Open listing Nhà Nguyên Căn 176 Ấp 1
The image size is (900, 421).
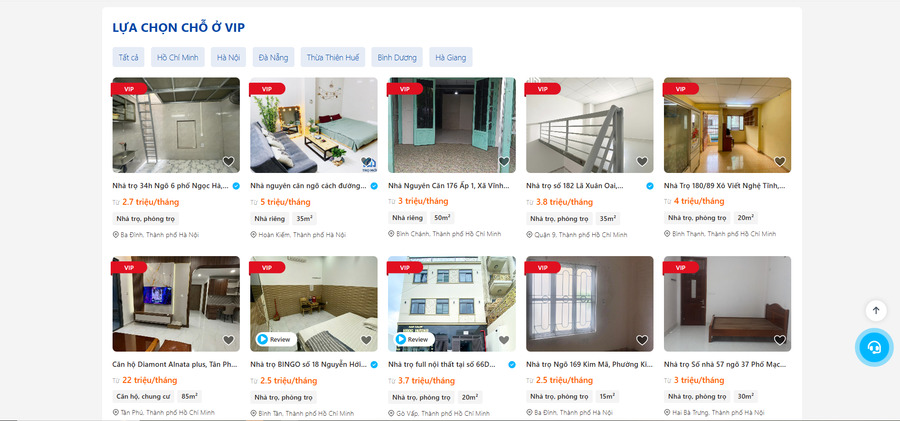coord(448,186)
